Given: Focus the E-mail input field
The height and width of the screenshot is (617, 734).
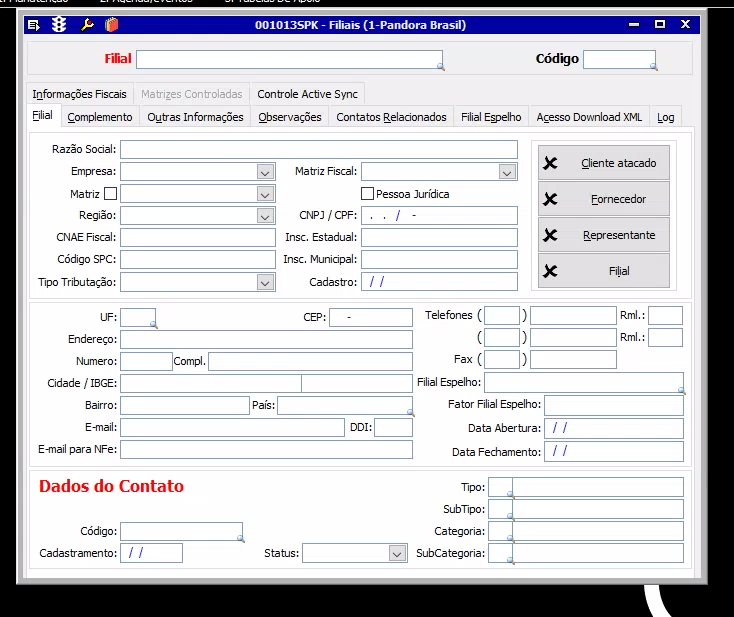Looking at the screenshot, I should [232, 427].
